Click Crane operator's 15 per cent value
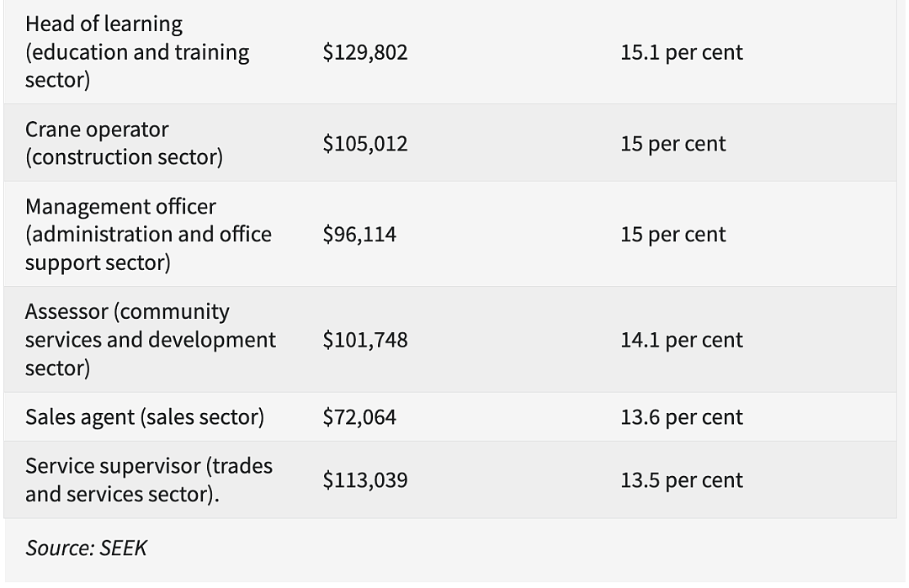This screenshot has width=909, height=588. (673, 143)
